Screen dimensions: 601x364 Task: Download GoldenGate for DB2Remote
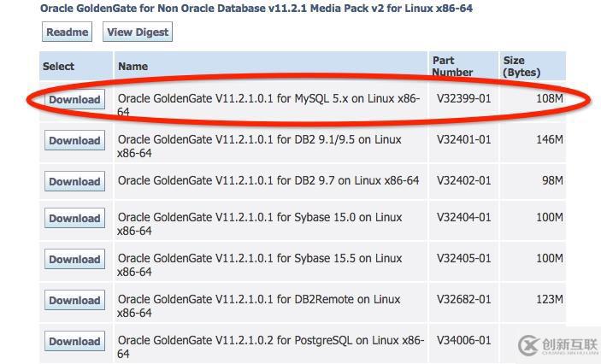74,300
